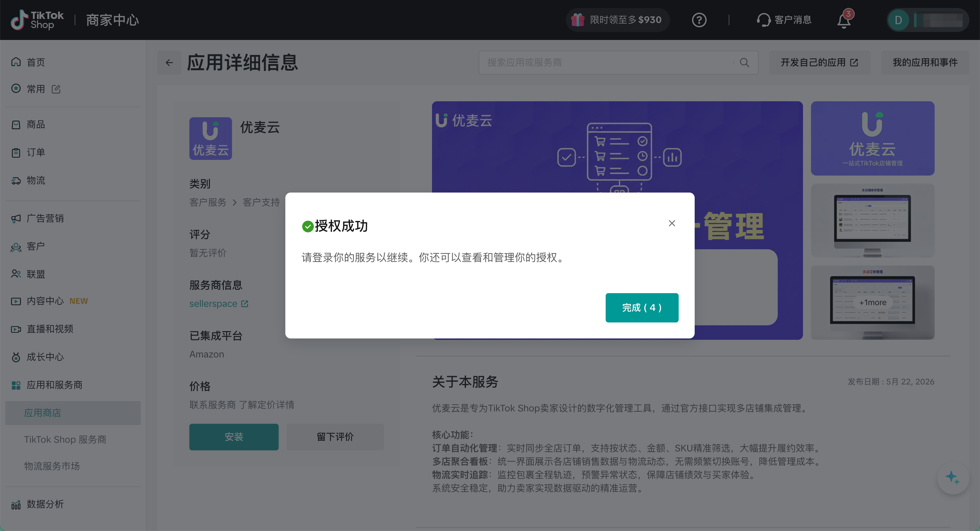Click the 商品 product icon in sidebar

(x=16, y=124)
